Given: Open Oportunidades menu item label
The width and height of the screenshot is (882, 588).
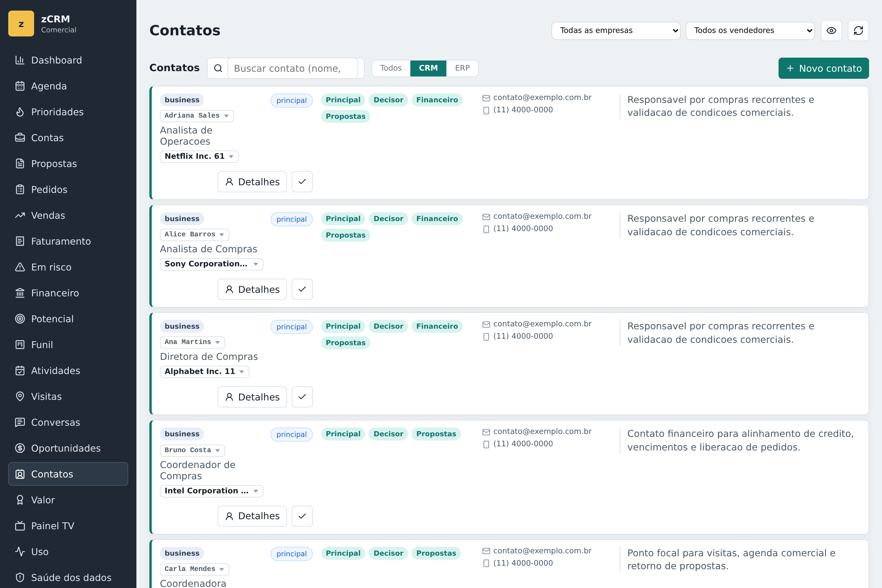Looking at the screenshot, I should (66, 448).
